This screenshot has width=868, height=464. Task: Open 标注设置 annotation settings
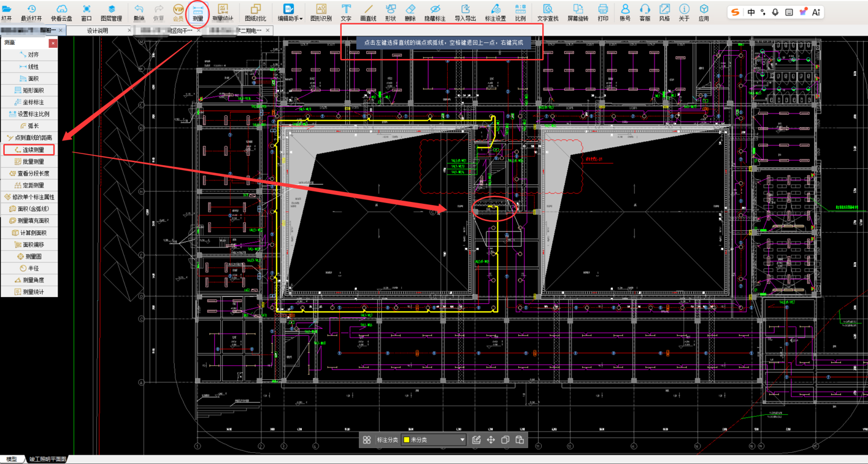pyautogui.click(x=496, y=12)
